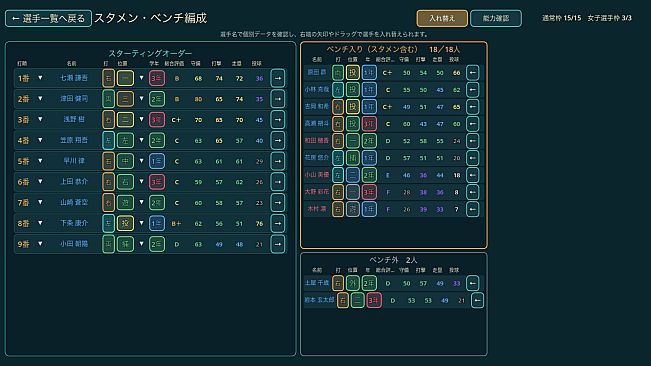Move 5番 batter to bench with arrow

click(x=277, y=161)
